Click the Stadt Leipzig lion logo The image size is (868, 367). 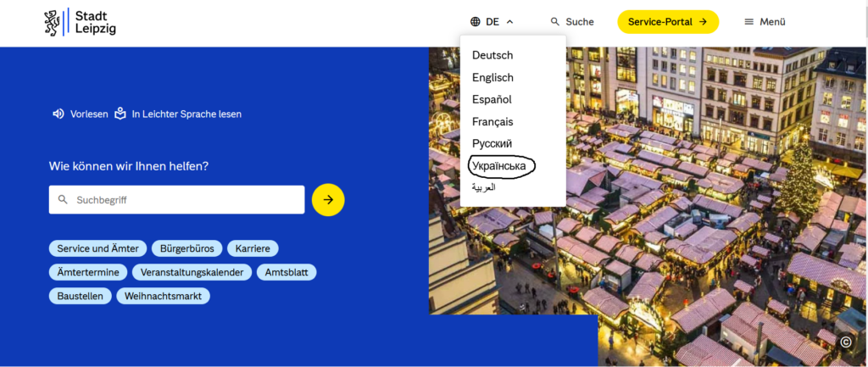[53, 22]
